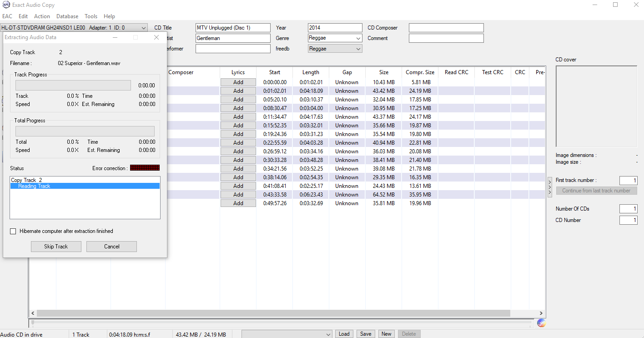
Task: Click the Exact Audio Copy title bar icon
Action: (x=6, y=5)
